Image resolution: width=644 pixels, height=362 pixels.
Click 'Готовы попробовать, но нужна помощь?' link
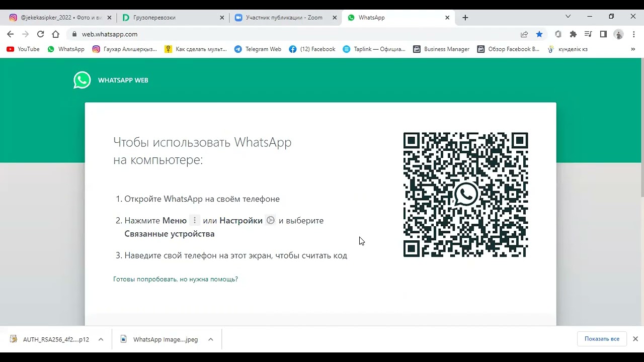[x=176, y=279]
